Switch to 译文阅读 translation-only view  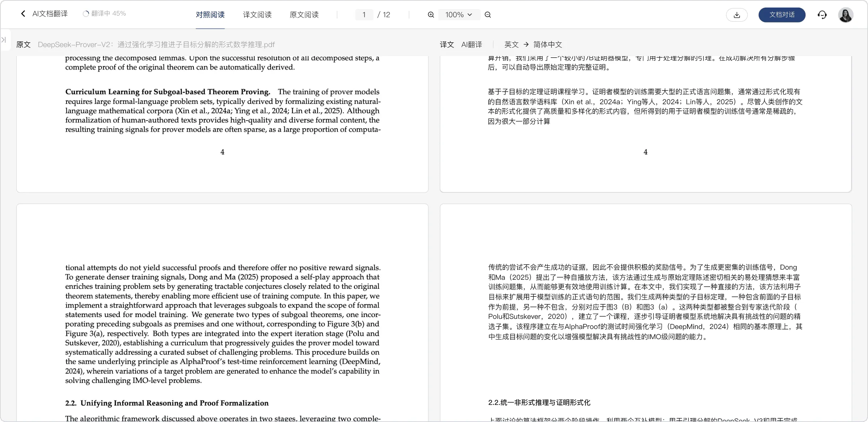[x=257, y=15]
